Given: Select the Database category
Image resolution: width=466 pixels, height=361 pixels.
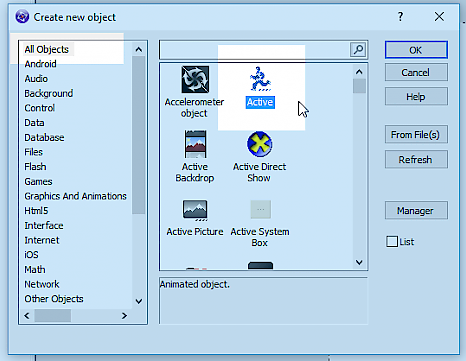Looking at the screenshot, I should [44, 137].
